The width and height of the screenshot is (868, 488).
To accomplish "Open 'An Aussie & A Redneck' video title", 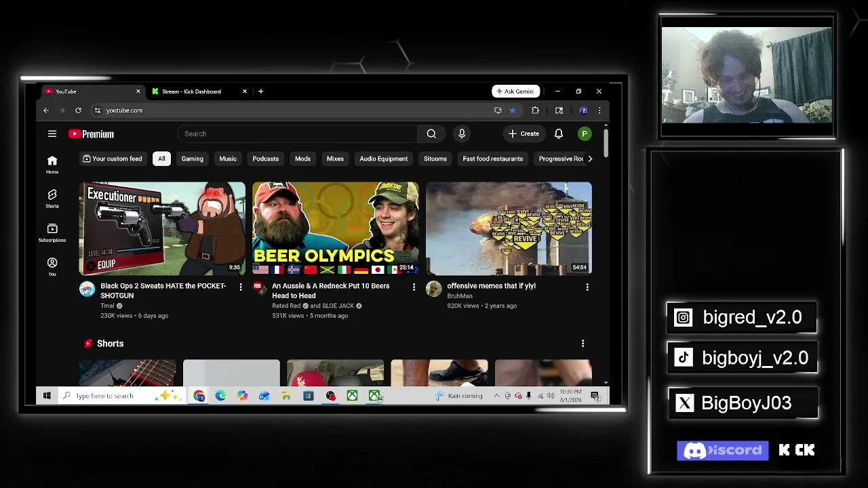I will point(331,291).
